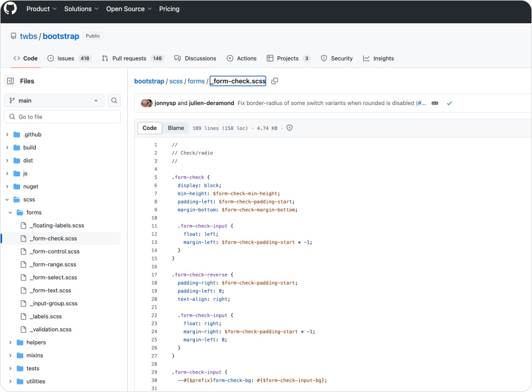Click the green commit status checkmark
The image size is (532, 392).
tap(449, 103)
